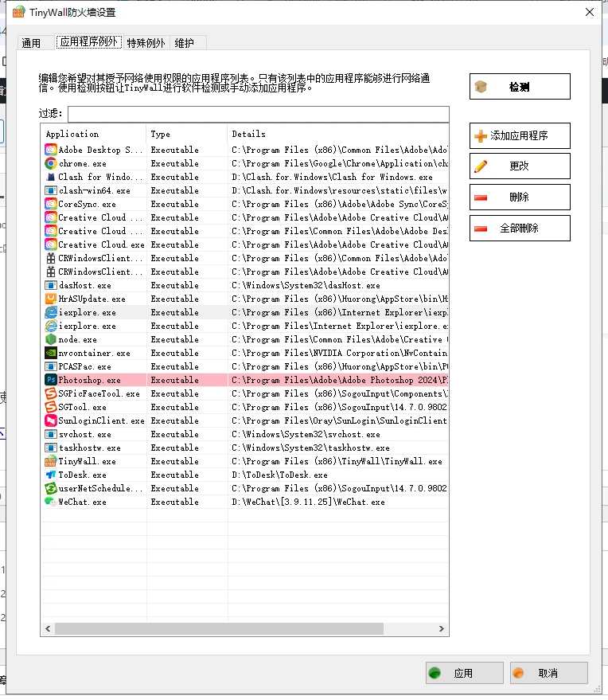608x700 pixels.
Task: Click the 删除 button
Action: [520, 197]
